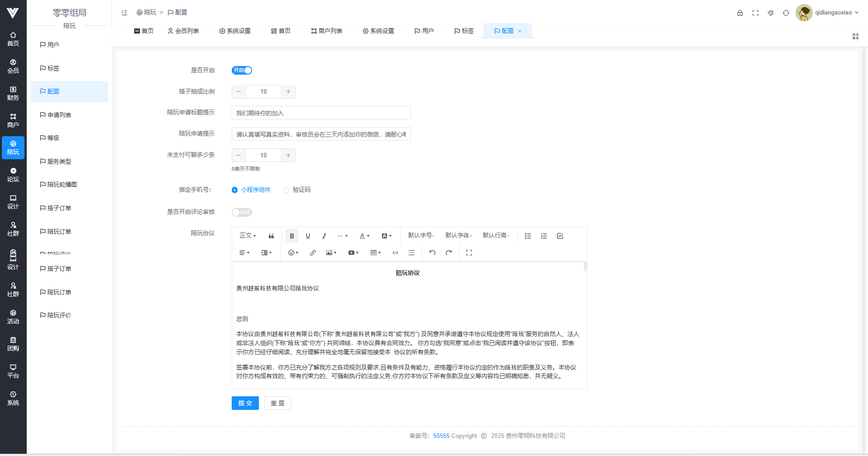Open the text color picker in editor
This screenshot has height=456, width=868.
point(364,236)
